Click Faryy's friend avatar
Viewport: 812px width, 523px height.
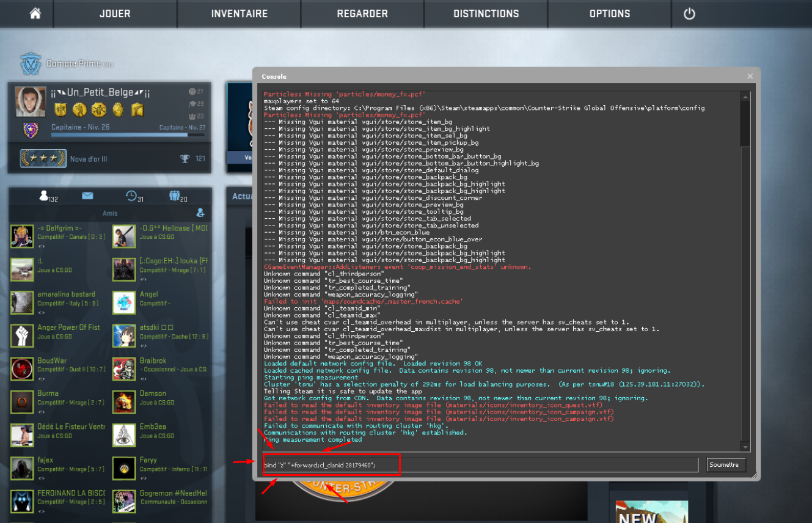click(x=124, y=468)
